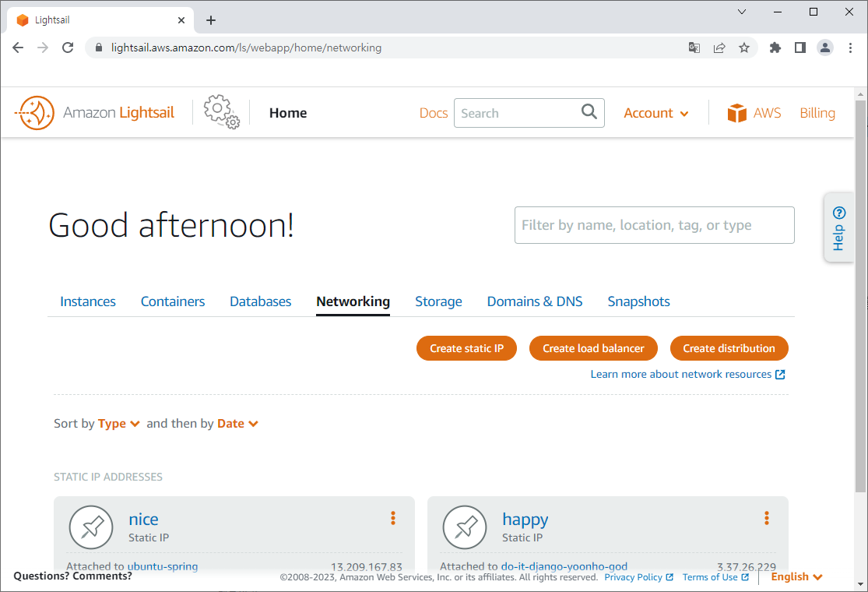Screen dimensions: 868x592
Task: Focus the Filter by name, location, tag field
Action: 655,225
